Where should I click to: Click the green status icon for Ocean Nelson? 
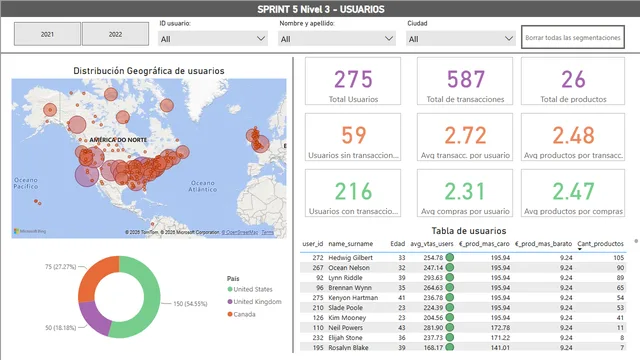[x=449, y=268]
